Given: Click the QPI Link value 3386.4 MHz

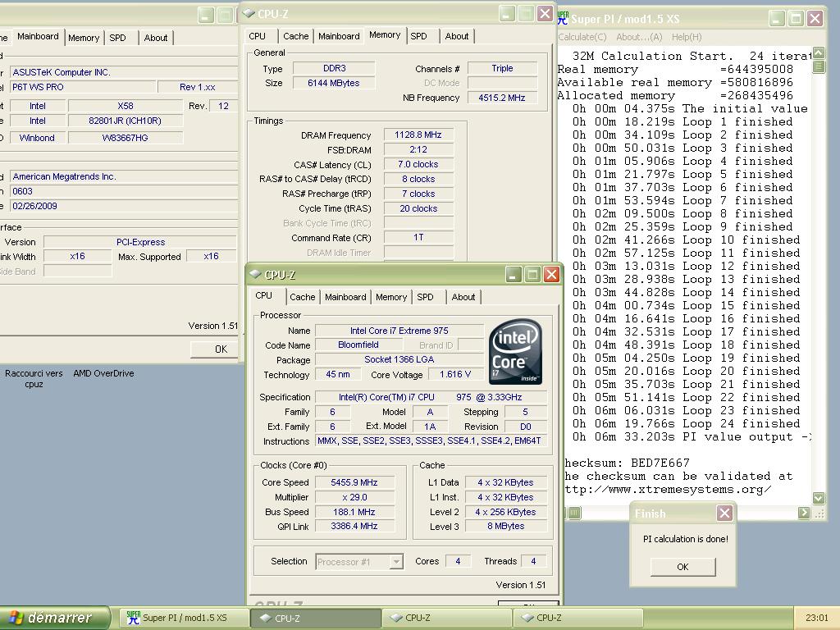Looking at the screenshot, I should coord(354,526).
